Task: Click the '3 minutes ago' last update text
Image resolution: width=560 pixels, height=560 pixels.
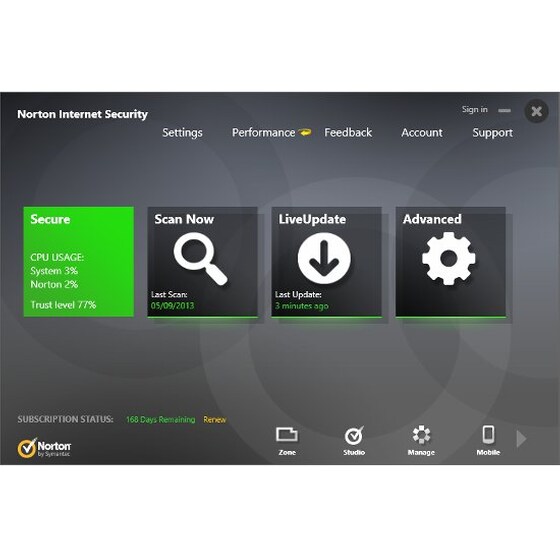Action: [302, 306]
